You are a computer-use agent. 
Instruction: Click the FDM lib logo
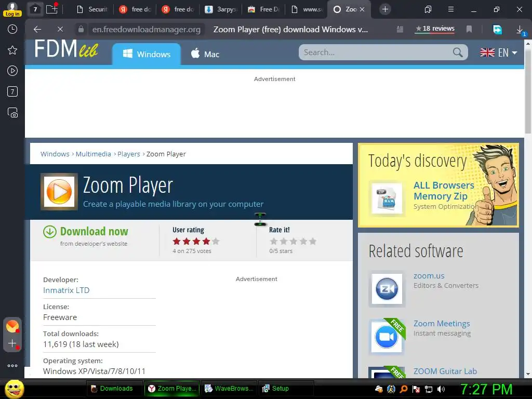click(66, 49)
